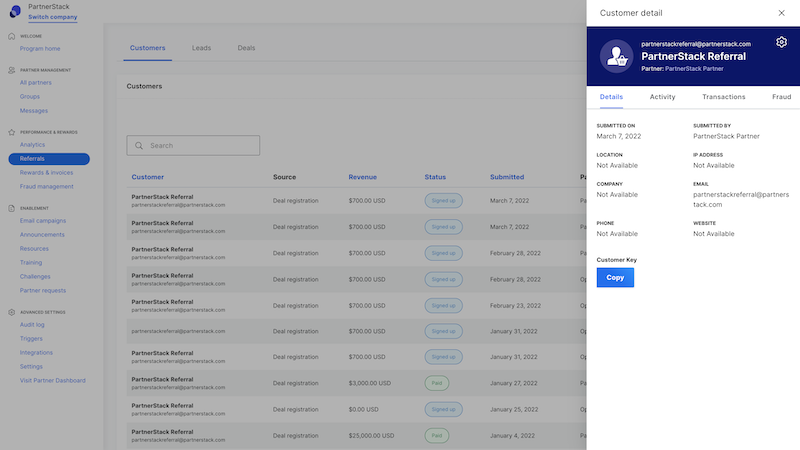
Task: Select Referrals in the sidebar
Action: tap(49, 159)
